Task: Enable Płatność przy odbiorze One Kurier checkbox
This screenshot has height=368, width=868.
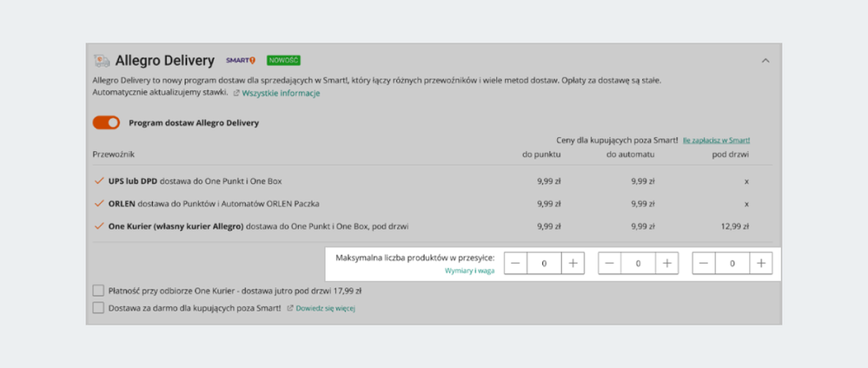Action: point(98,292)
